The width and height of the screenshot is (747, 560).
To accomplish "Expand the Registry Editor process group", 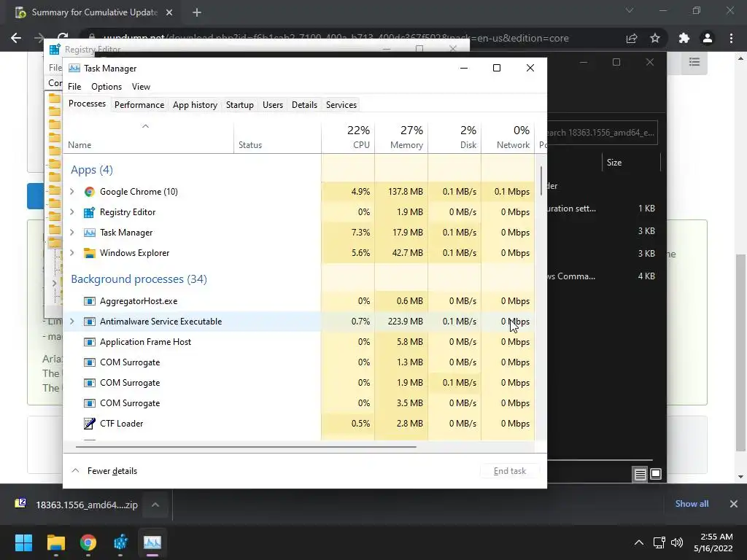I will coord(72,212).
